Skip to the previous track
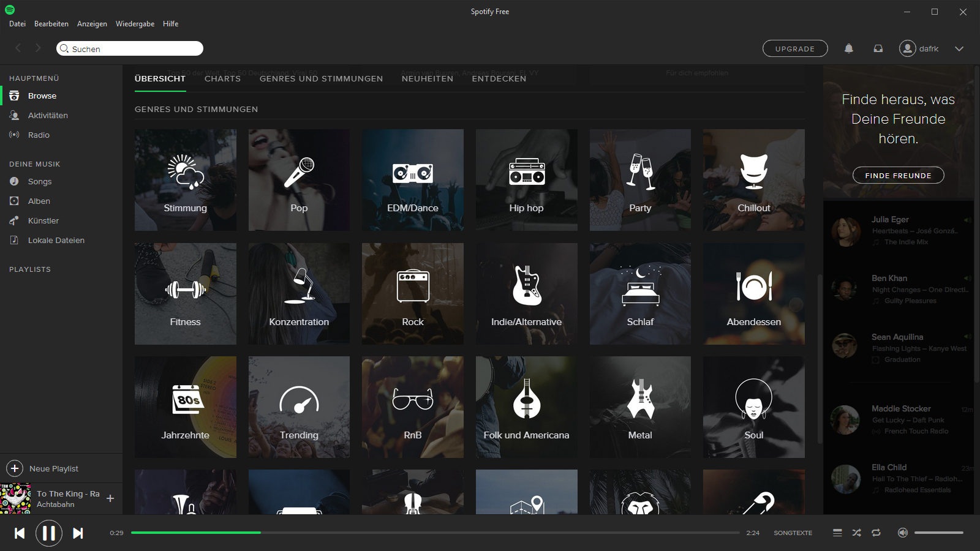This screenshot has width=980, height=551. pos(20,533)
